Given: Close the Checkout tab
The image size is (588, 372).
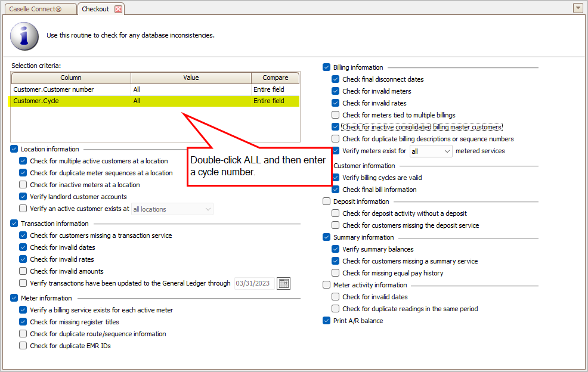Looking at the screenshot, I should tap(119, 9).
